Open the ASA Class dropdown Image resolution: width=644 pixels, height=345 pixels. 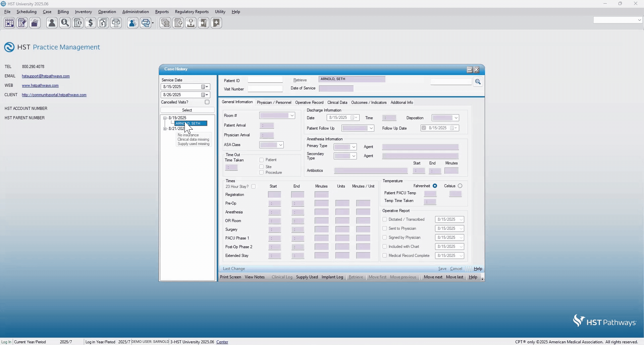[x=281, y=145]
